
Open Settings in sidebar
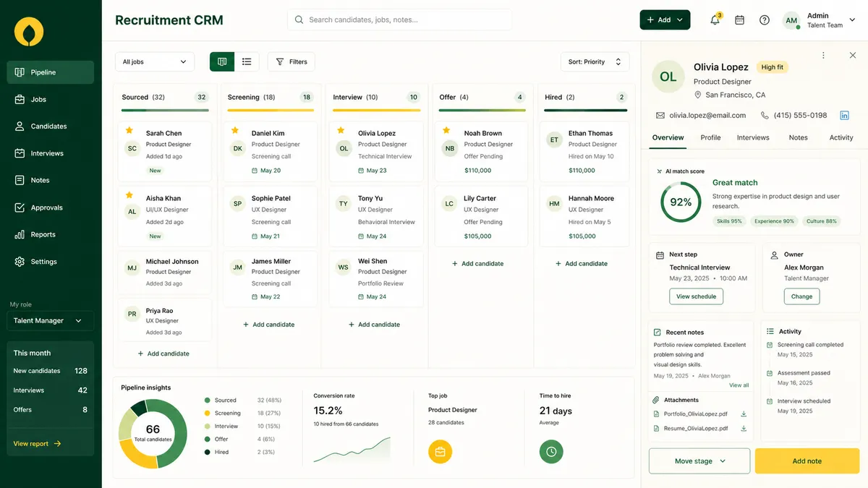tap(51, 262)
